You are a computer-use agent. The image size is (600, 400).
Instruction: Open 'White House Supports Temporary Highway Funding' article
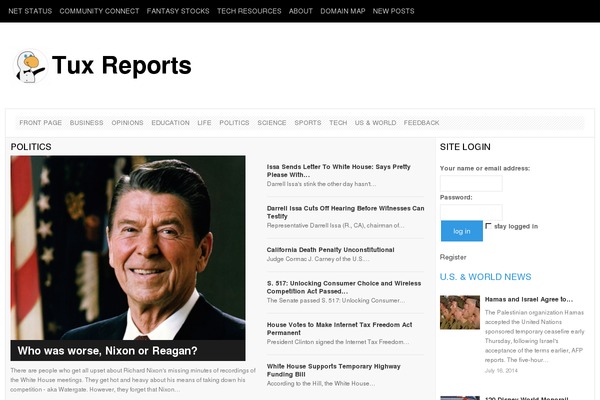(334, 370)
